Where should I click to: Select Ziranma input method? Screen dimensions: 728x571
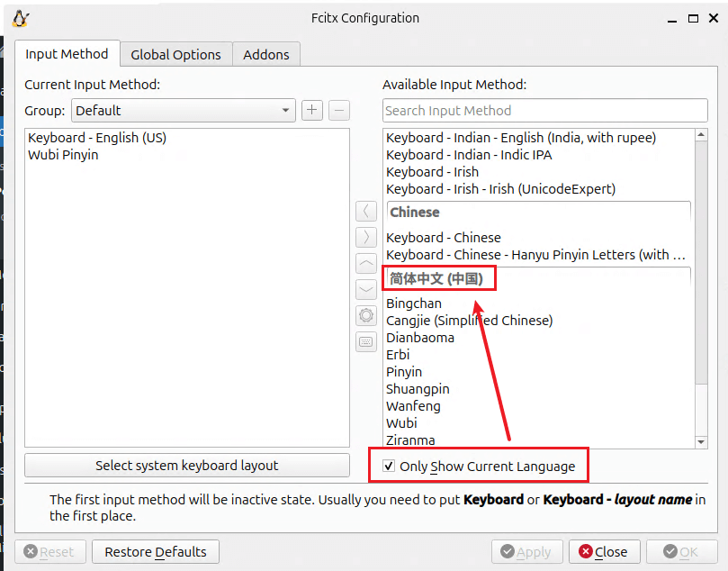tap(540, 440)
